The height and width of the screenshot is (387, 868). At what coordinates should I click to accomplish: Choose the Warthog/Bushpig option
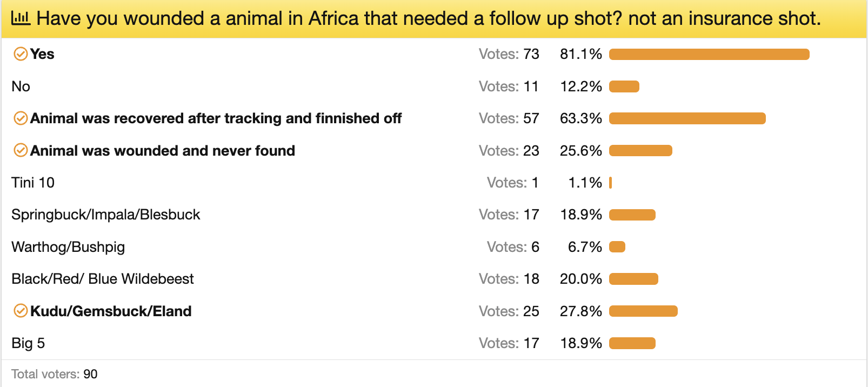68,247
